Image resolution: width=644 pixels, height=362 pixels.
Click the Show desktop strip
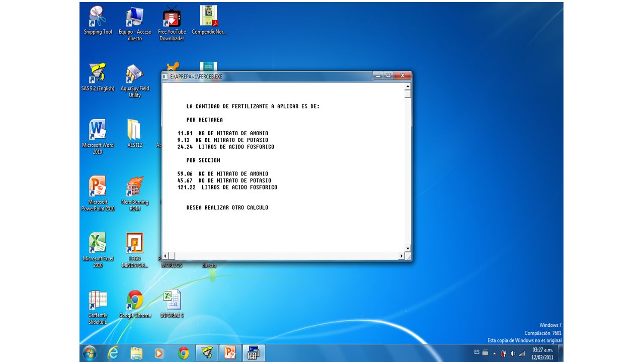(560, 353)
